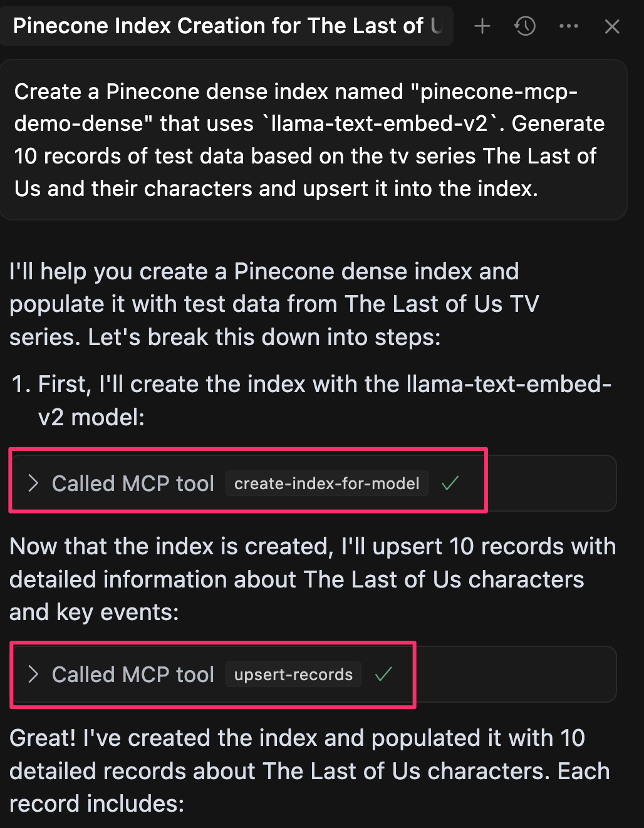Close the chat with the X icon

(611, 26)
